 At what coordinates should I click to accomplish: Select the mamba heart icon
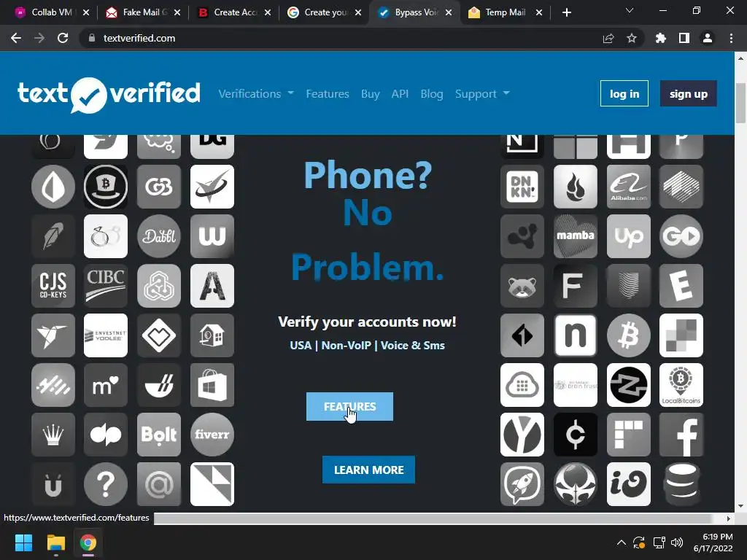tap(576, 236)
